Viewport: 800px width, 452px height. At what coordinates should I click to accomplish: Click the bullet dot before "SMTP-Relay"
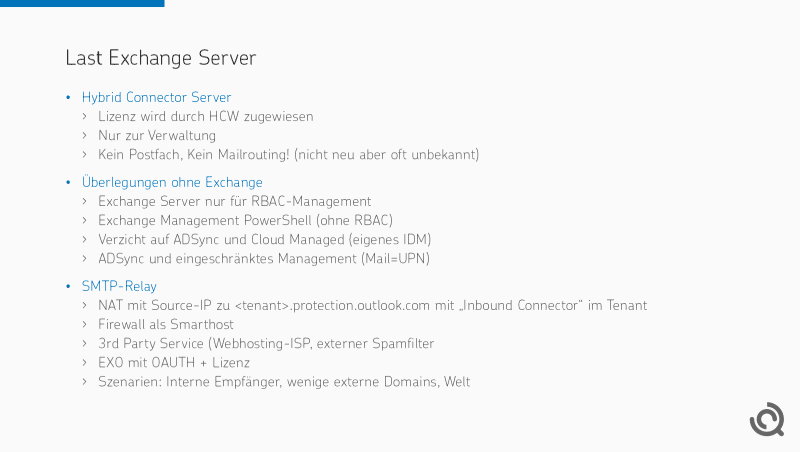click(68, 286)
